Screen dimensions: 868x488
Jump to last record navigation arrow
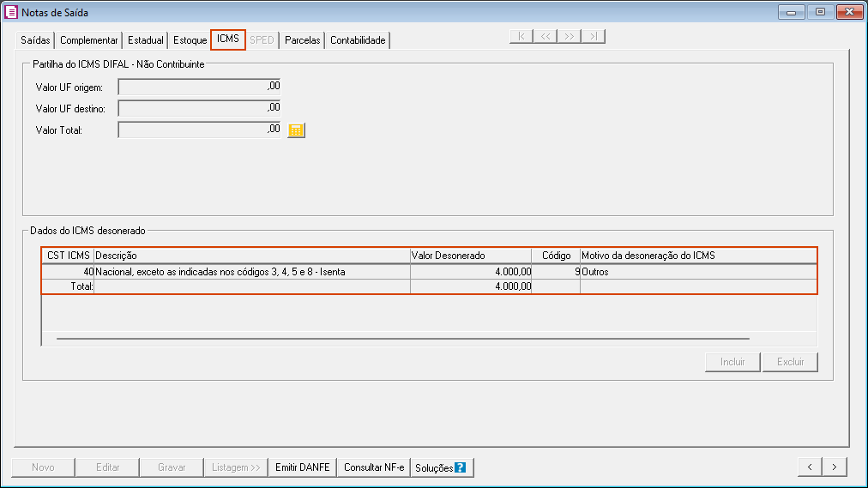tap(594, 36)
